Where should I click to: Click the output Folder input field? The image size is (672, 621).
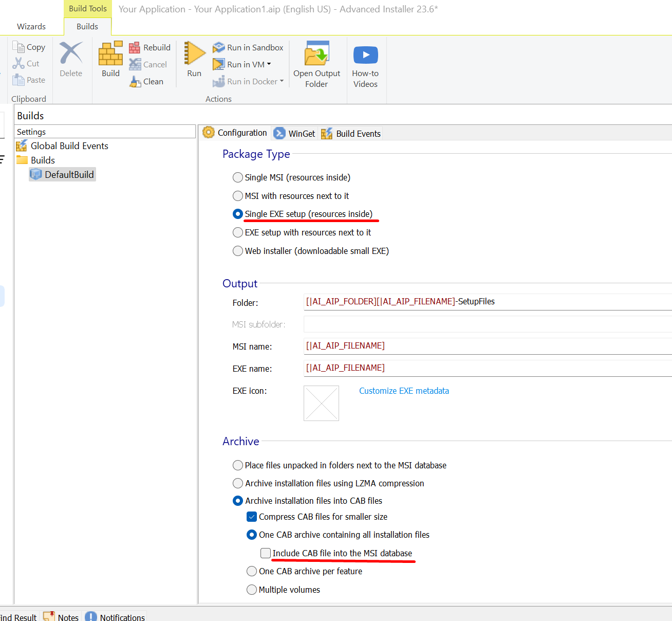[488, 302]
